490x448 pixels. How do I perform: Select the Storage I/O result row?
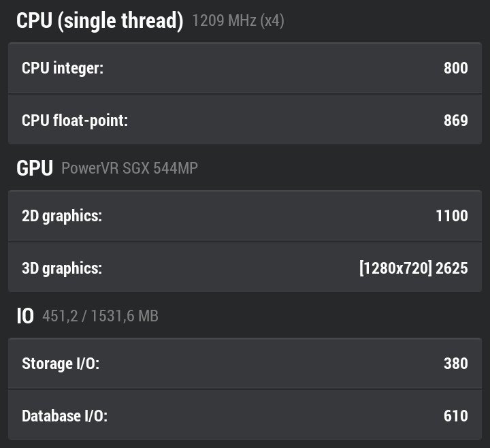(245, 364)
